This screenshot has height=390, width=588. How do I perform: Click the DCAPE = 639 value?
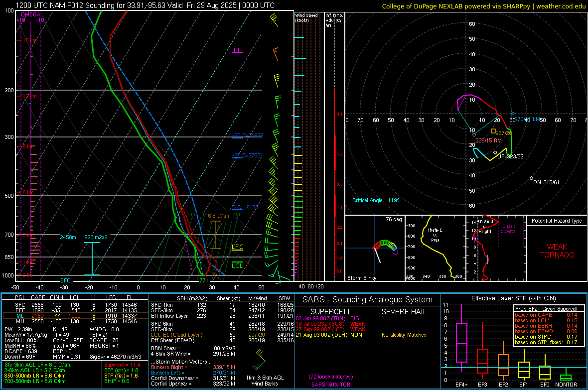[20, 351]
